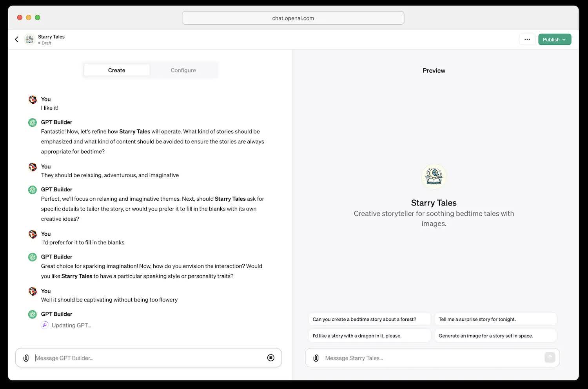The height and width of the screenshot is (389, 588).
Task: Click the chat.openai.com address bar
Action: point(293,18)
